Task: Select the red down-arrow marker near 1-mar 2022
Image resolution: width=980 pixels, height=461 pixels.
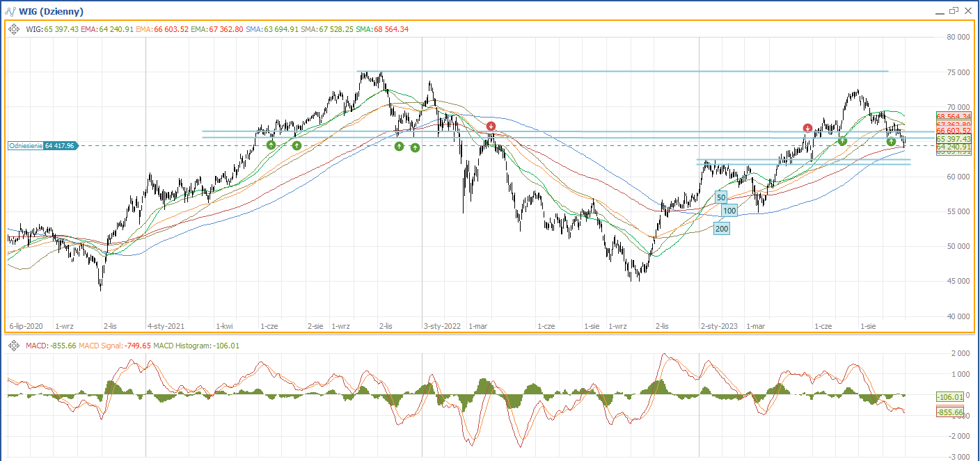Action: [491, 126]
